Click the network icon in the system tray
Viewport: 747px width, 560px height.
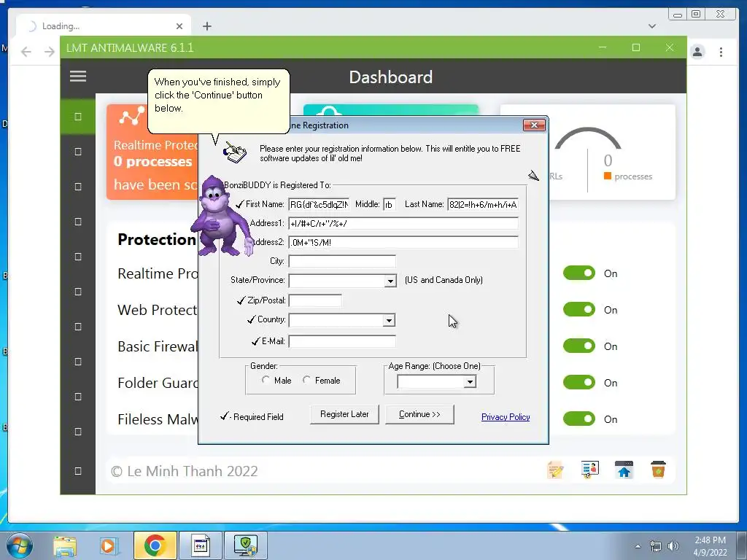656,546
